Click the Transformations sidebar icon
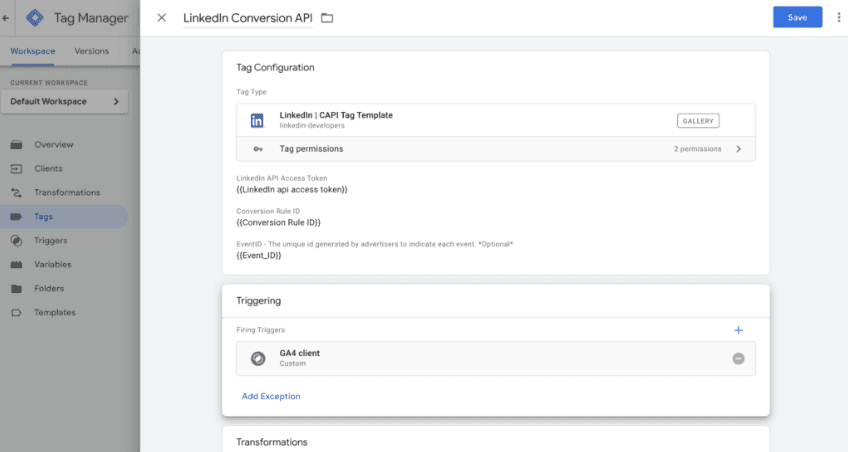Screen dimensions: 848x452 coord(16,192)
